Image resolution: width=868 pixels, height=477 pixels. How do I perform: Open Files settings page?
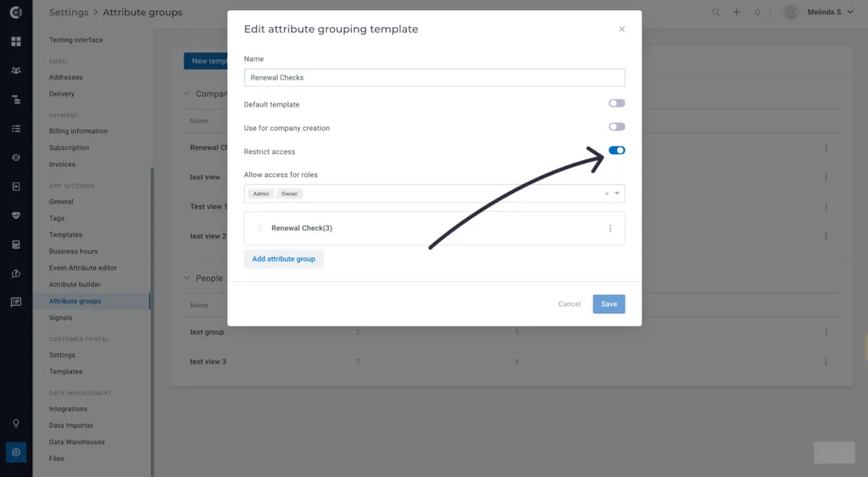(57, 458)
